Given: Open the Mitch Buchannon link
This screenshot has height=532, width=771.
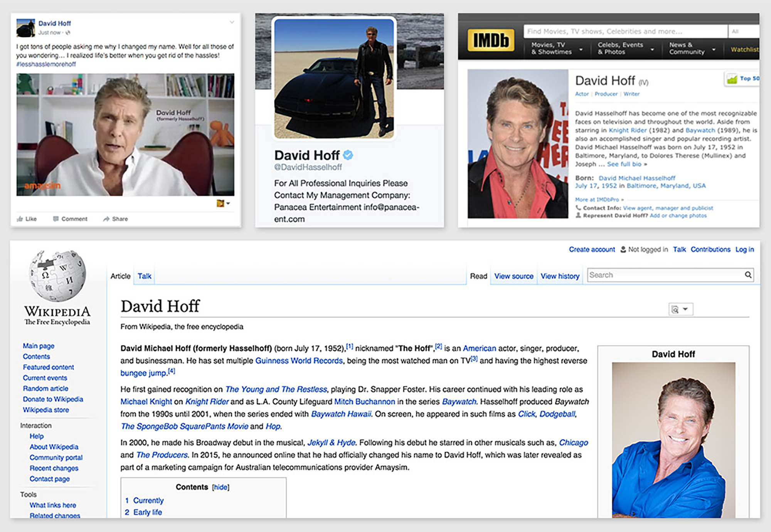Looking at the screenshot, I should tap(365, 402).
